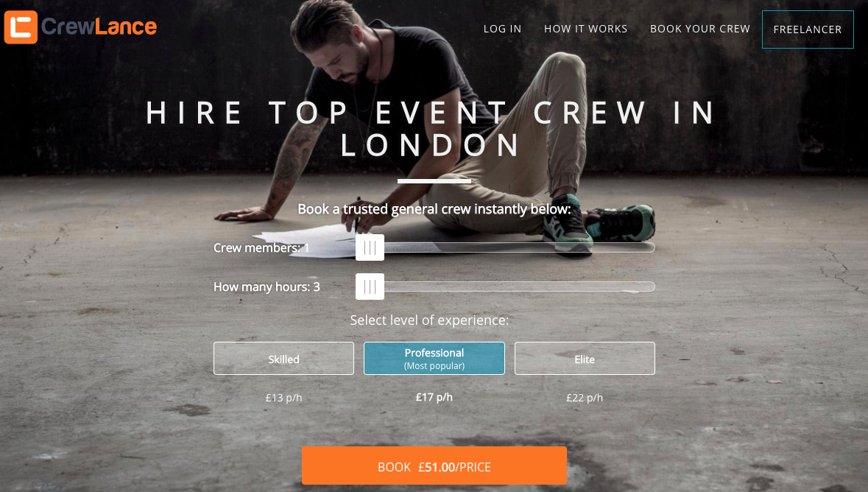Select the Elite experience level
Image resolution: width=868 pixels, height=492 pixels.
pos(585,359)
